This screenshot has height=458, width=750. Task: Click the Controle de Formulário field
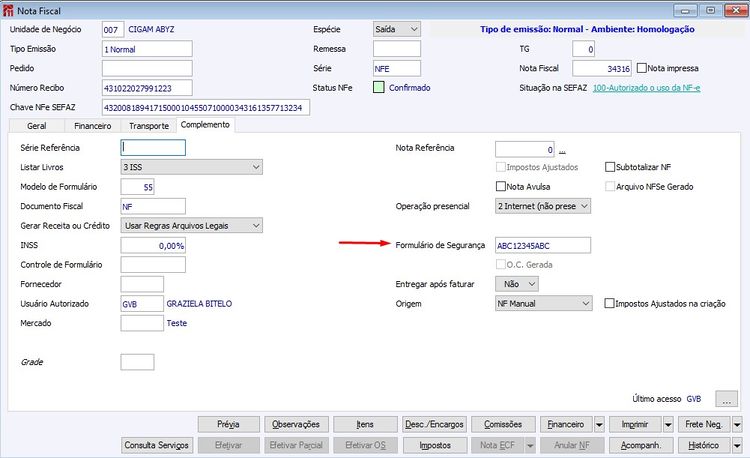point(153,264)
